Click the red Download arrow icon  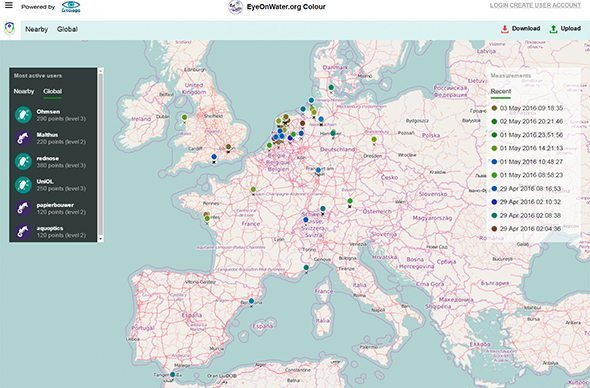coord(505,29)
